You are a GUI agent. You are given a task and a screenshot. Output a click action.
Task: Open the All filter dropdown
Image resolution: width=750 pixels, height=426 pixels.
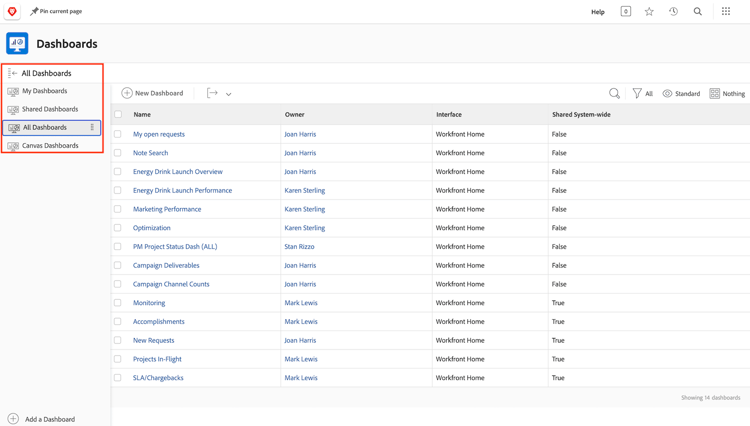click(643, 93)
